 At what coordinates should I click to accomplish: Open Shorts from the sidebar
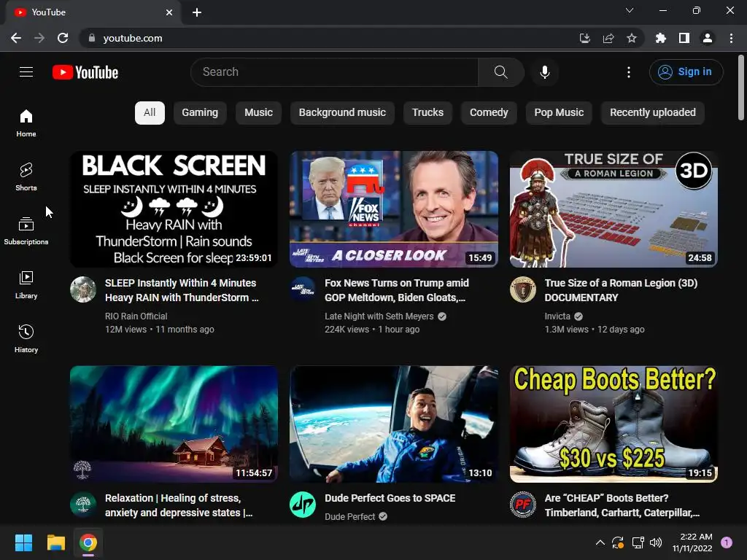click(x=26, y=176)
